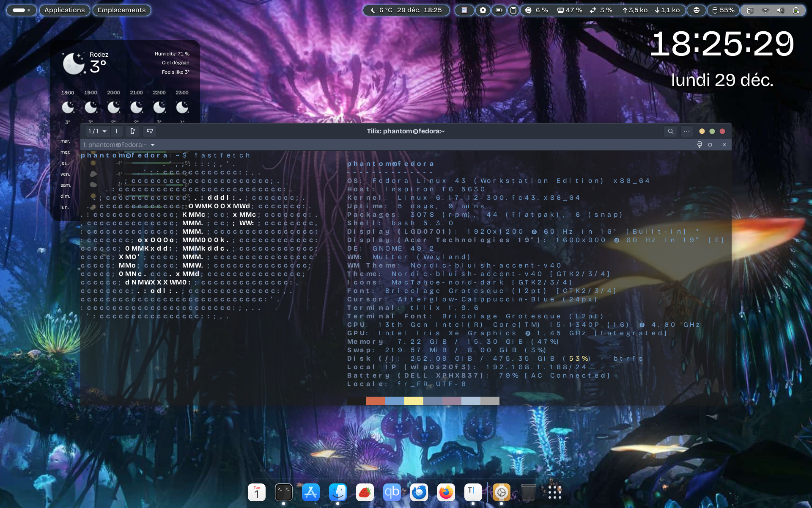Click the 55% battery indicator button
This screenshot has width=812, height=508.
(x=723, y=10)
